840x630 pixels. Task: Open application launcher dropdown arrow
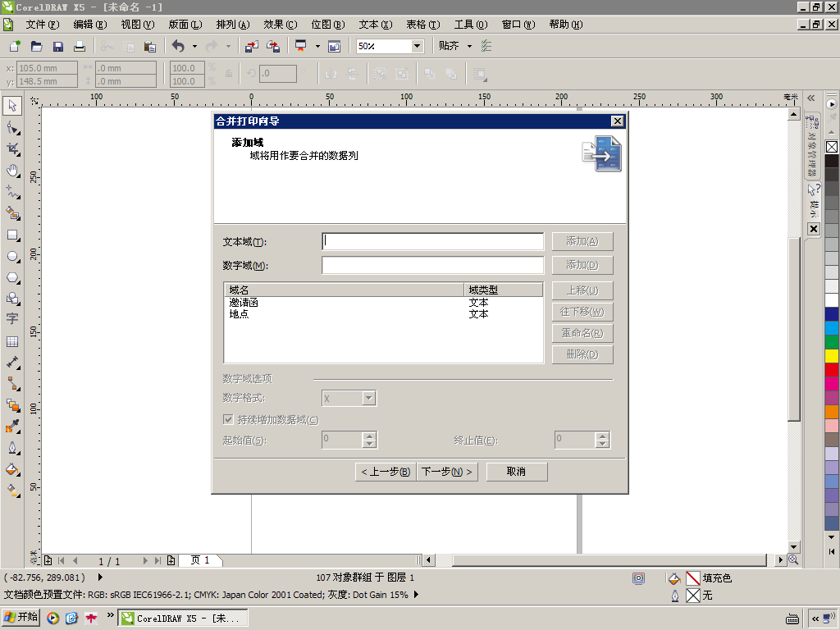point(317,47)
